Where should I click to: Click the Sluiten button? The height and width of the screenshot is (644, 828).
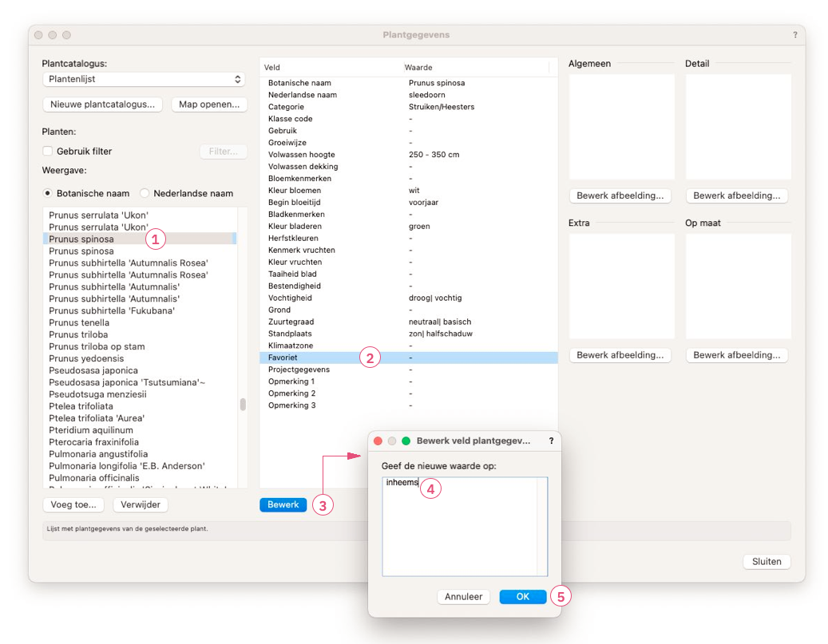(767, 562)
